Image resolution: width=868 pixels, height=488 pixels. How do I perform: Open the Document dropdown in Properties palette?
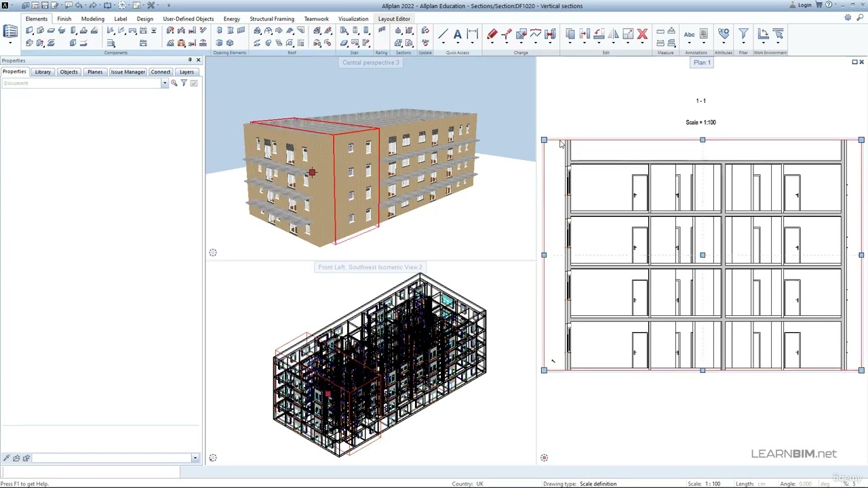tap(164, 83)
